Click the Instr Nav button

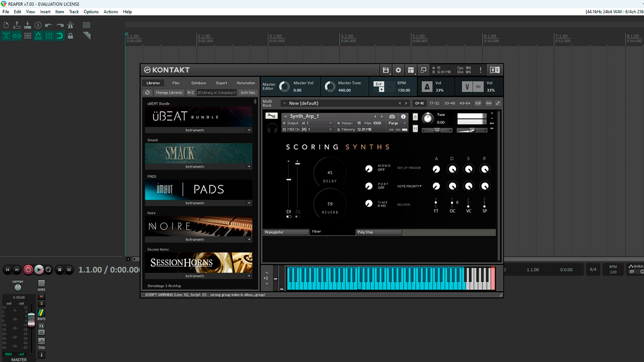[x=248, y=93]
